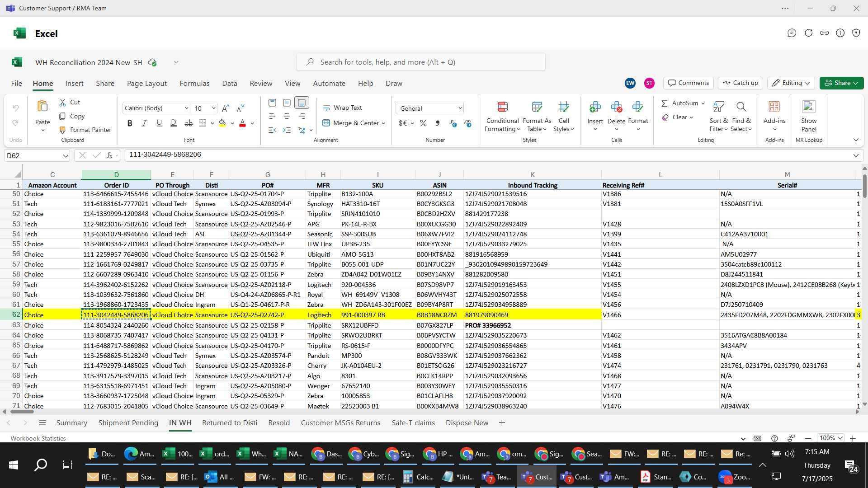Select column K header
The width and height of the screenshot is (868, 488).
point(532,174)
